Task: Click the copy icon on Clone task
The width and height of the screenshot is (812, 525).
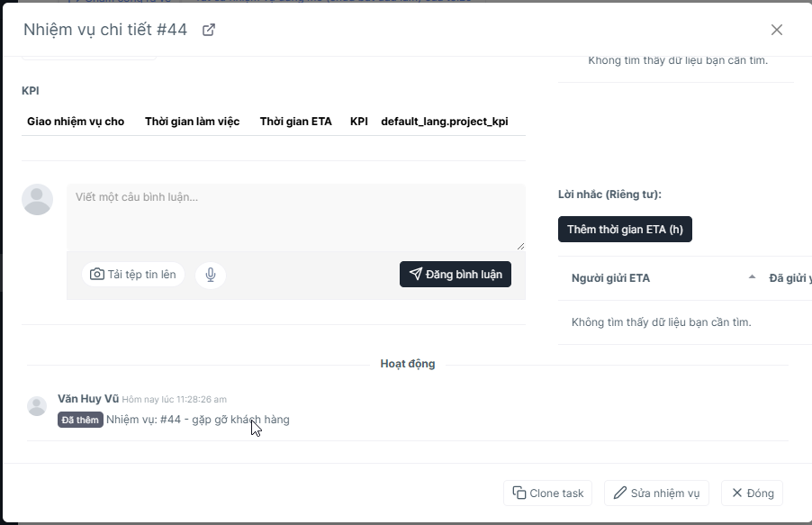Action: [519, 493]
